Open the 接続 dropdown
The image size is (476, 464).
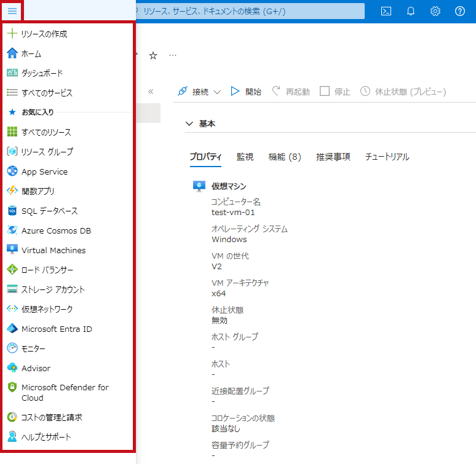pyautogui.click(x=199, y=92)
